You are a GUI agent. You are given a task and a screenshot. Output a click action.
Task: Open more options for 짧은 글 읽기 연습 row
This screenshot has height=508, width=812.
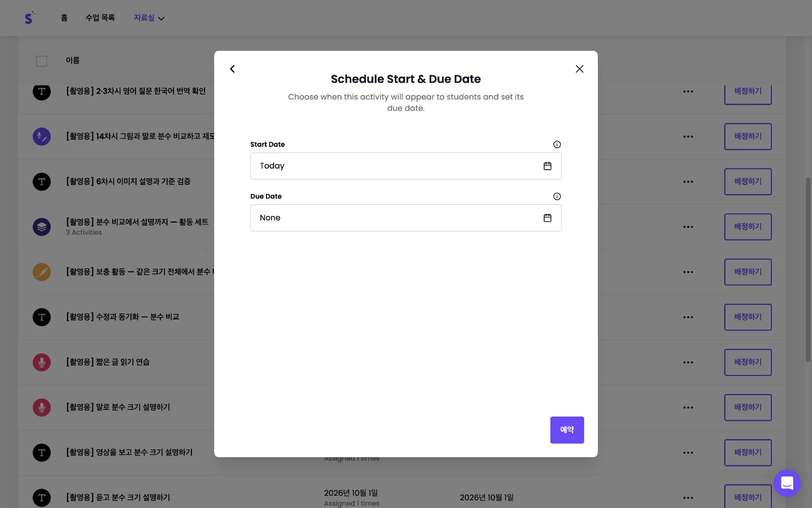[688, 363]
